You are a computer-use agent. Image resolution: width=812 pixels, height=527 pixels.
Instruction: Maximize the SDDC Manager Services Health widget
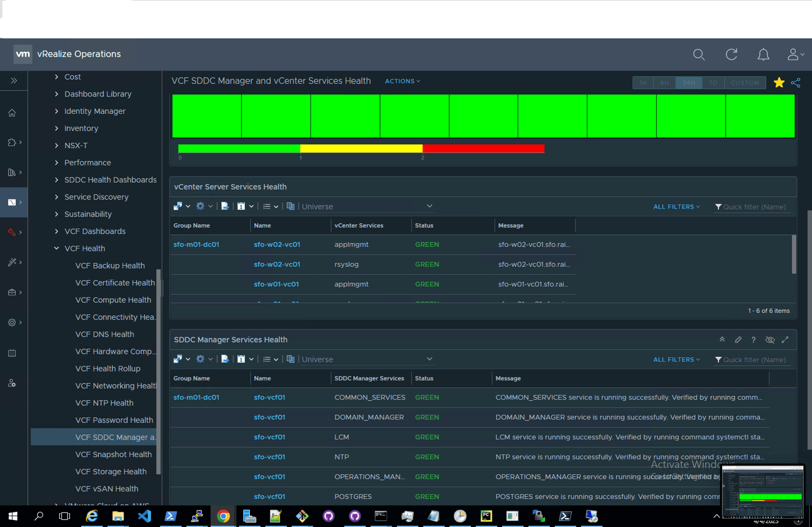point(785,340)
